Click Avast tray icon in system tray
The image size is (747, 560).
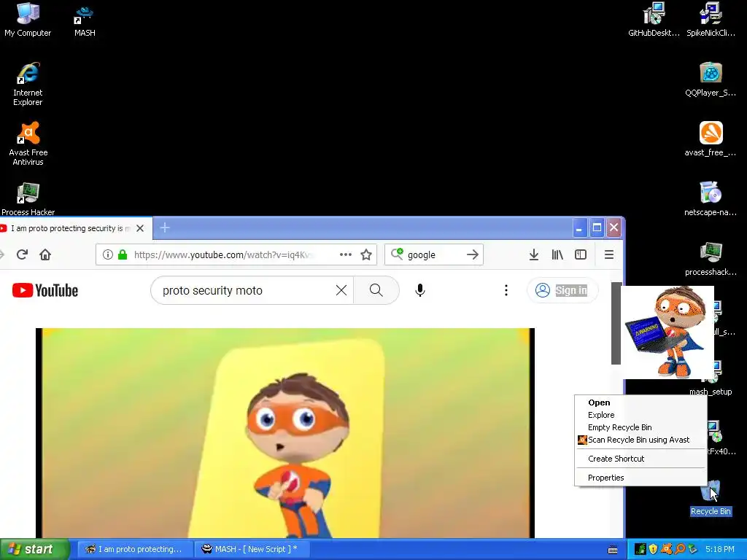click(x=667, y=549)
